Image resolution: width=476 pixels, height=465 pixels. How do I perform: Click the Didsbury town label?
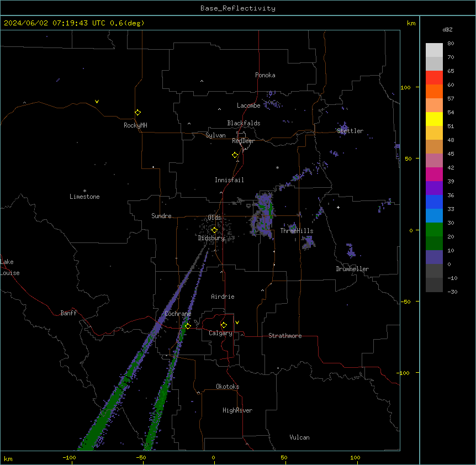211,238
